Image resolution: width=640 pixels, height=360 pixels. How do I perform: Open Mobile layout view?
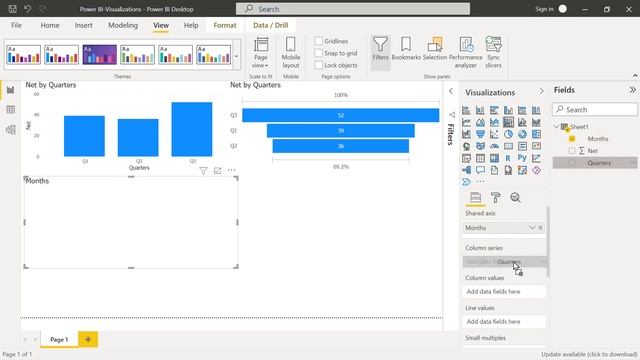(x=291, y=53)
